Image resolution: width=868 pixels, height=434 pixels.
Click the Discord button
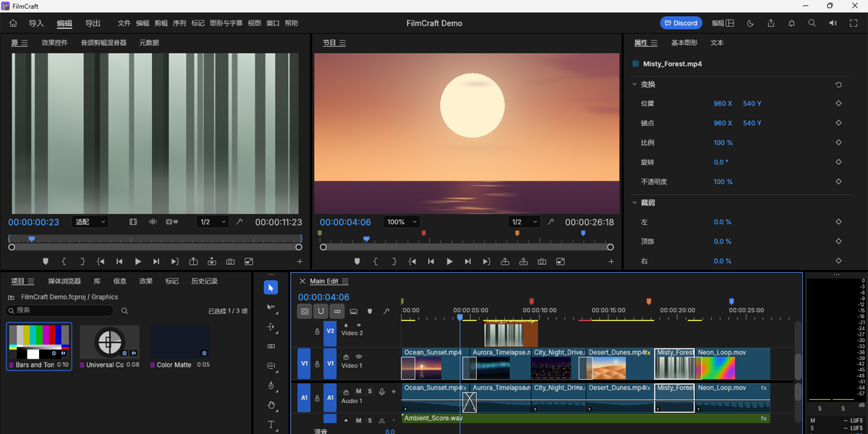pos(681,23)
